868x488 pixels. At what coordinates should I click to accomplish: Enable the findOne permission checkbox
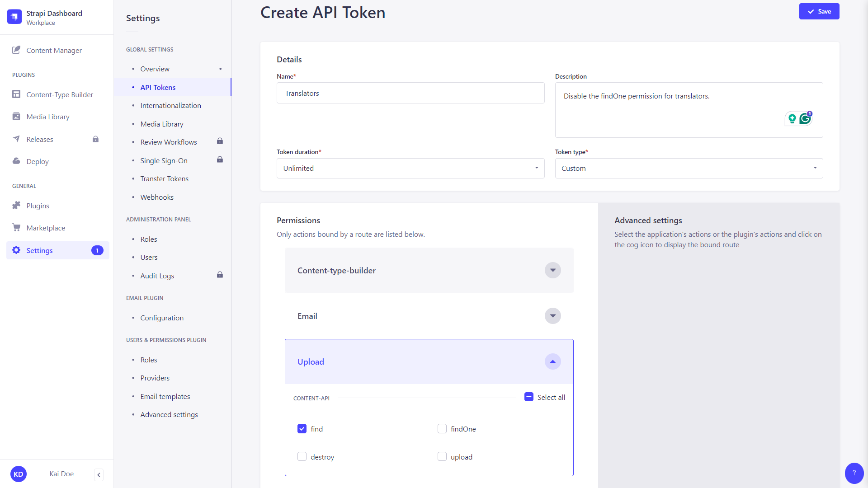pos(442,428)
